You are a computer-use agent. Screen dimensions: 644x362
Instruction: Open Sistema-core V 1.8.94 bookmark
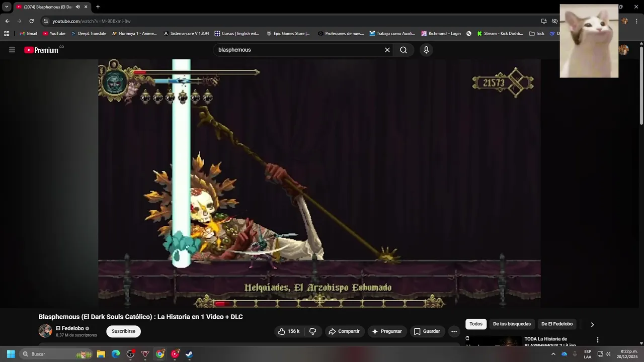(x=186, y=34)
